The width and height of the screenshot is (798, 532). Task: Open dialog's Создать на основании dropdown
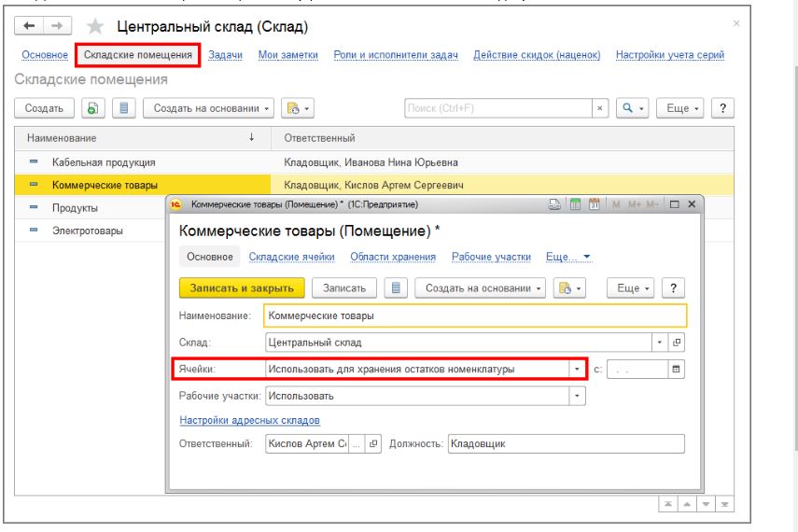click(x=479, y=288)
